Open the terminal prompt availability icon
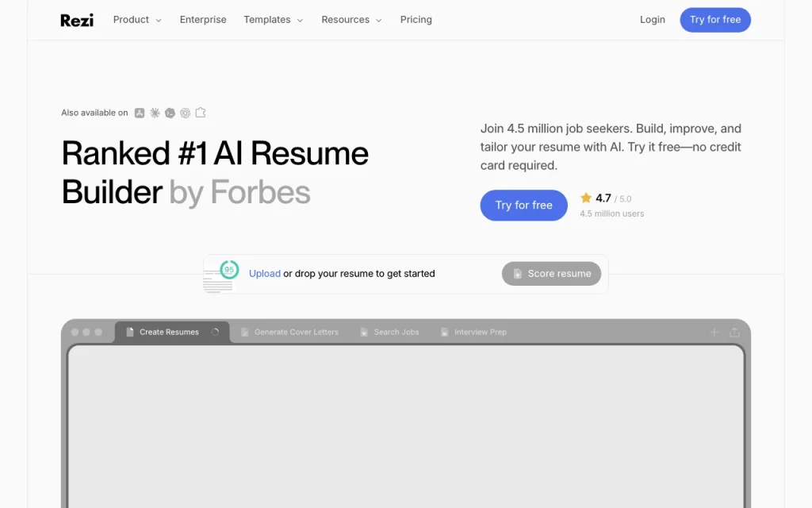 tap(170, 113)
